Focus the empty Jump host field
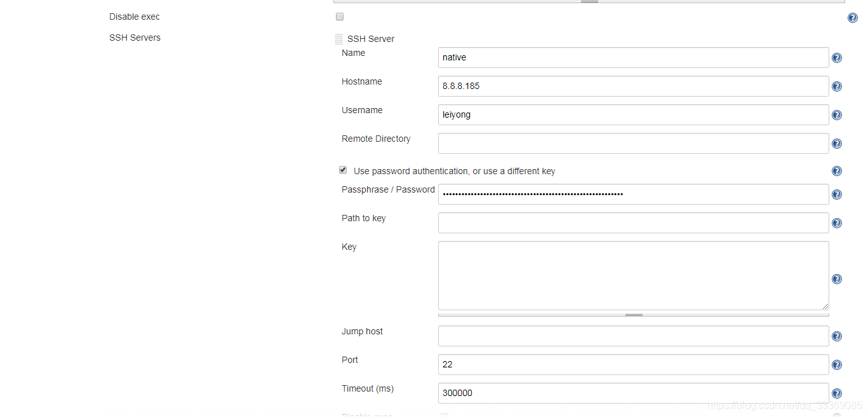 (x=633, y=336)
